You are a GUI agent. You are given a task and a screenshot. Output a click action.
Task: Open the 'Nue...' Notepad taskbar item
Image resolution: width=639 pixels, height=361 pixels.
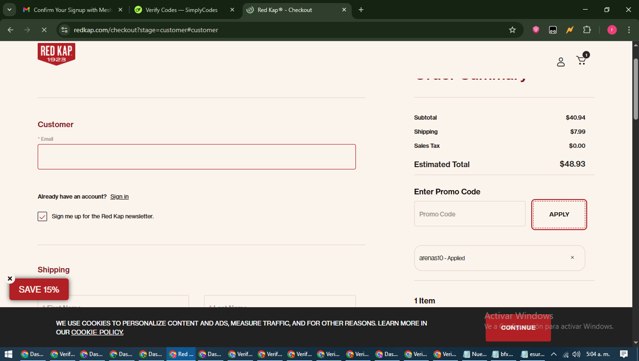(x=475, y=354)
